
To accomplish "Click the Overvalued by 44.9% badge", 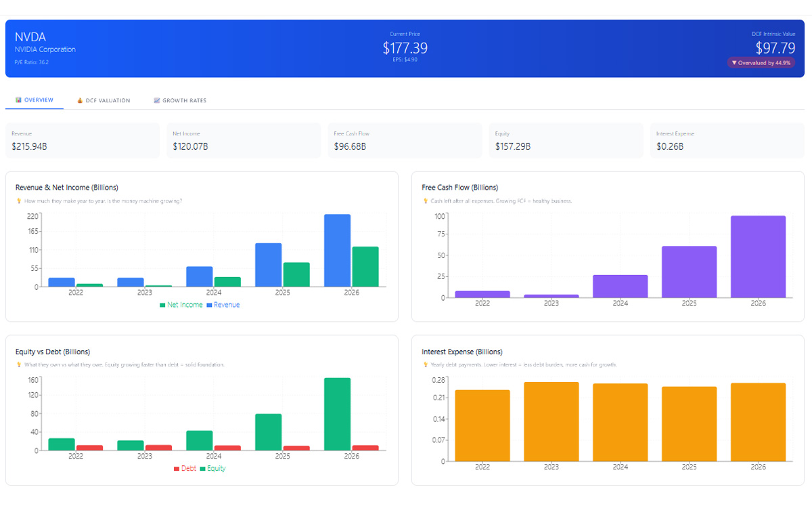I will click(761, 62).
